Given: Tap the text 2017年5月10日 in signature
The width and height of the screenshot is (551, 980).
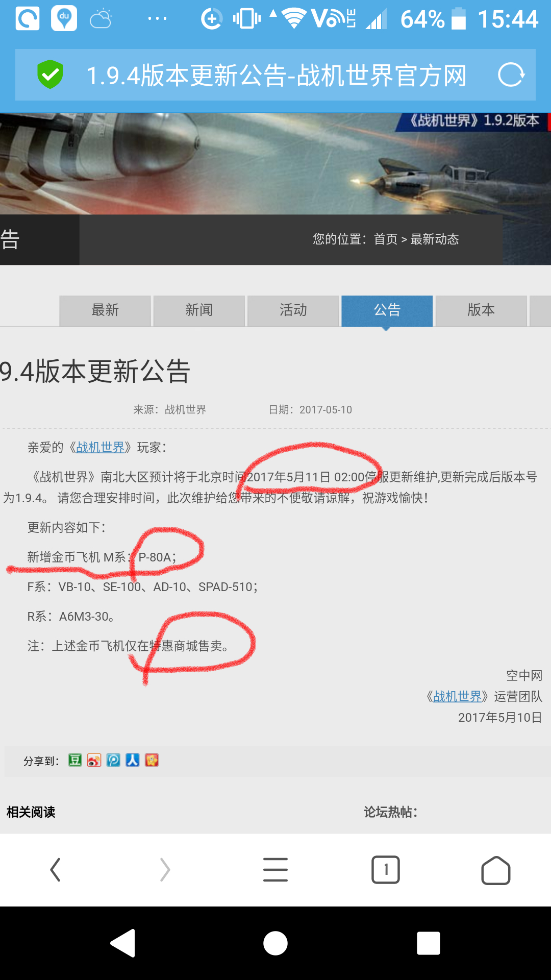Looking at the screenshot, I should point(500,718).
